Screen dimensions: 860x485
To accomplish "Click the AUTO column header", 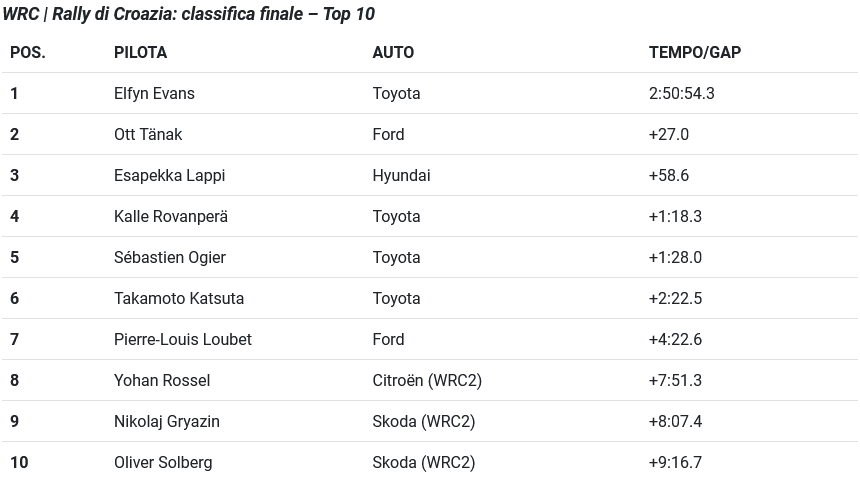I will point(393,52).
